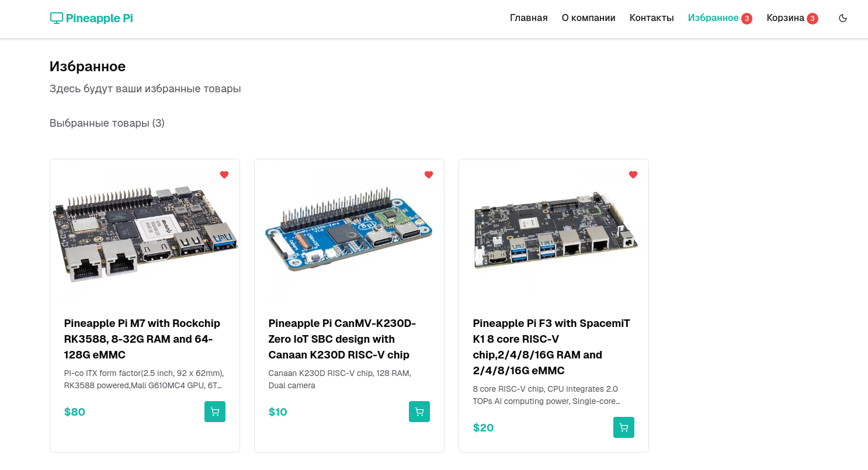Open the О компании page

589,18
